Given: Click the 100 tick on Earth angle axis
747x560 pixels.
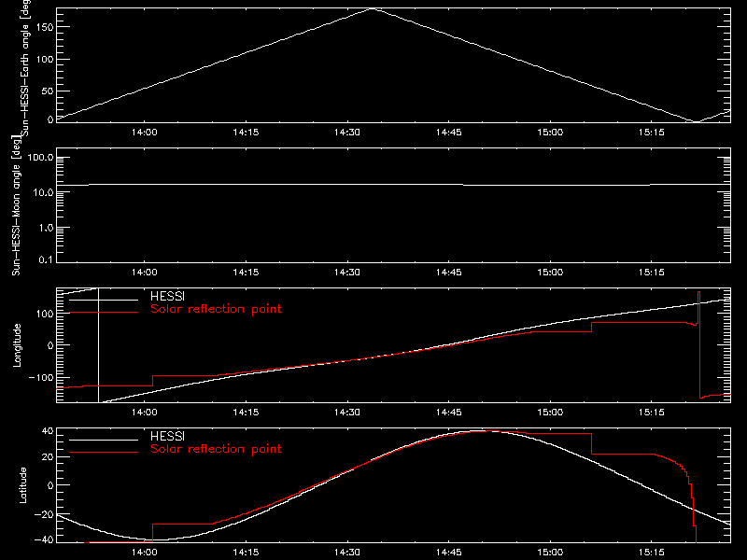Looking at the screenshot, I should (44, 60).
